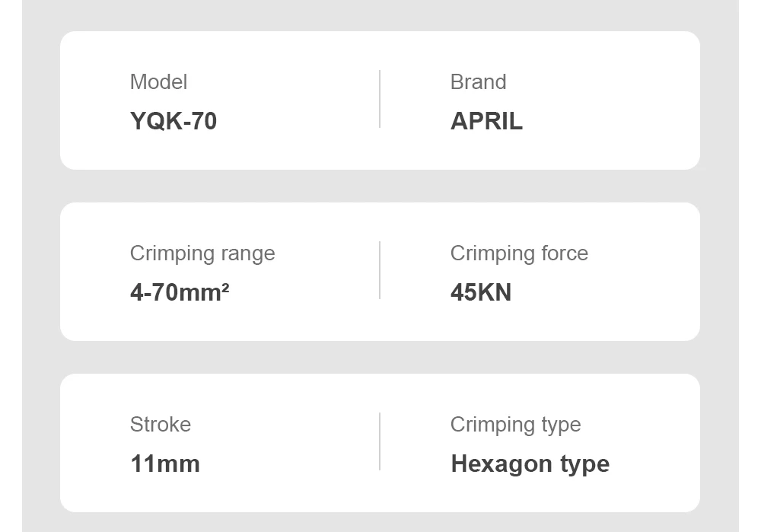Click divider between Crimping range and force
The height and width of the screenshot is (532, 761).
[x=380, y=270]
